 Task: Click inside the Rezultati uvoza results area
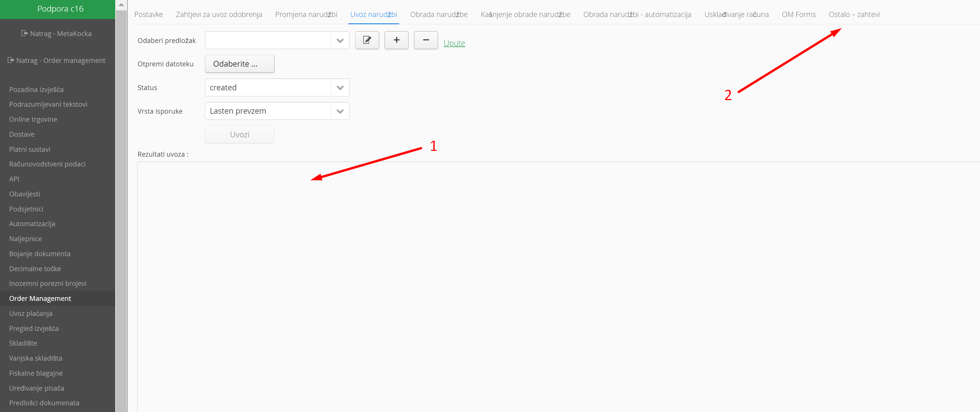[x=533, y=285]
